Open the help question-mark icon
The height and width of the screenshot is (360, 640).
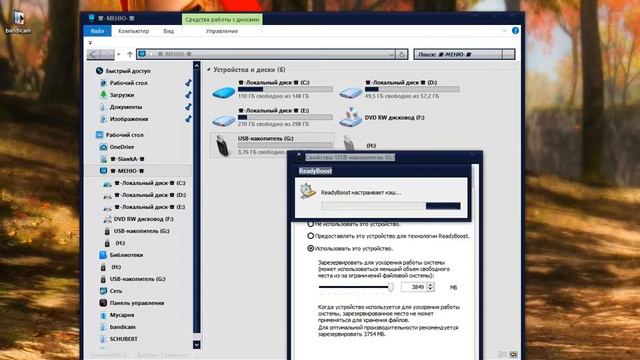coord(515,31)
